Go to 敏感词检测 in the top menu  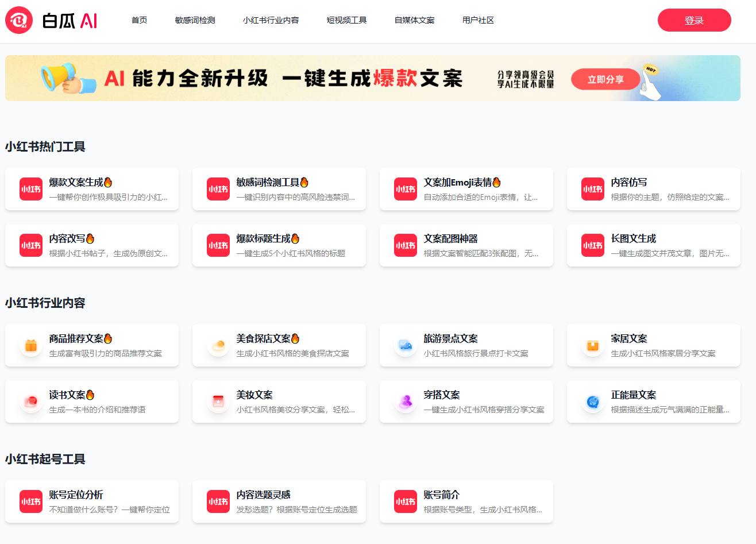coord(195,20)
